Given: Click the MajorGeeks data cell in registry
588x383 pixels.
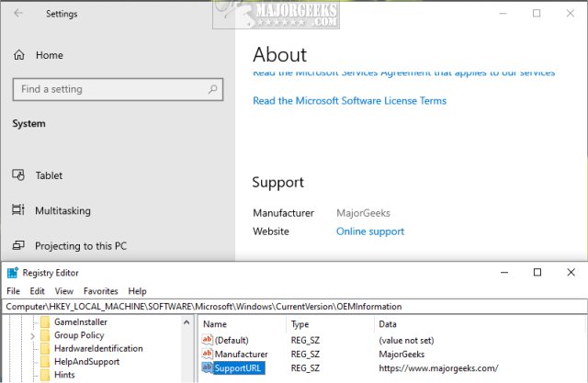Looking at the screenshot, I should click(401, 355).
